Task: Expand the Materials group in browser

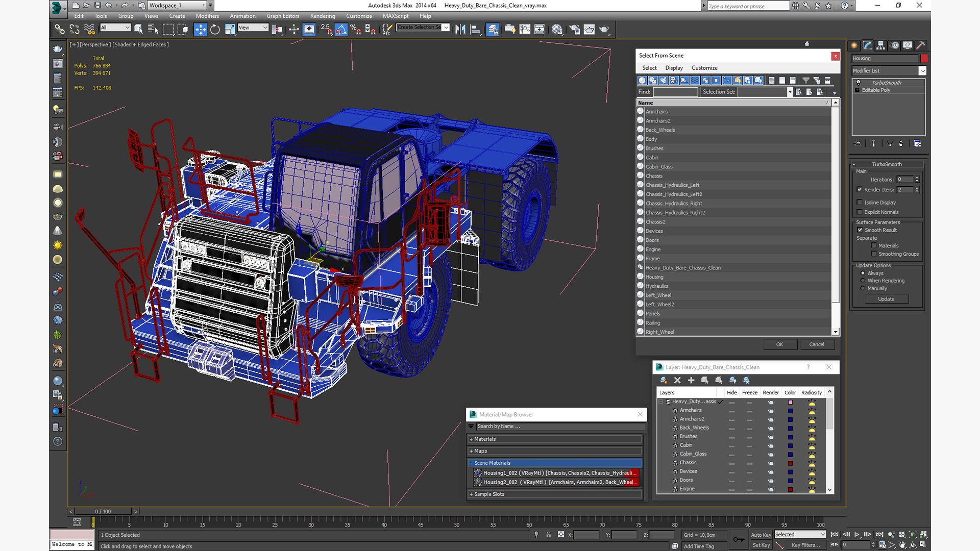Action: point(555,439)
